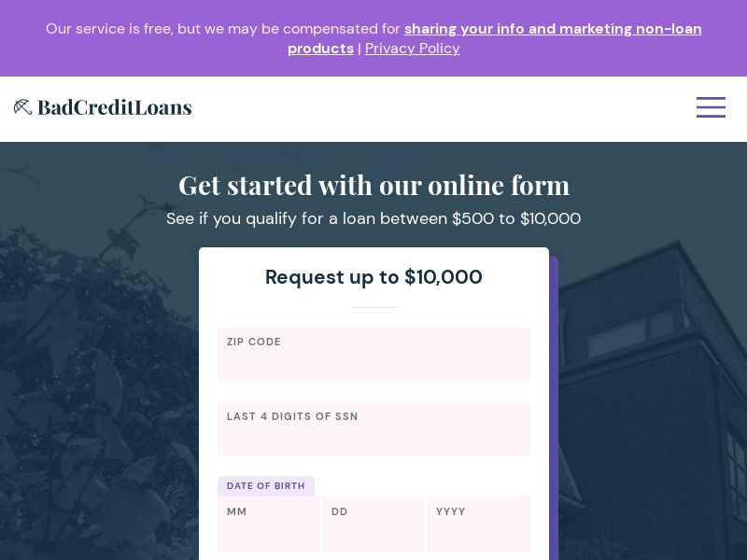Click the BadCreditLoans logo

coord(103,106)
